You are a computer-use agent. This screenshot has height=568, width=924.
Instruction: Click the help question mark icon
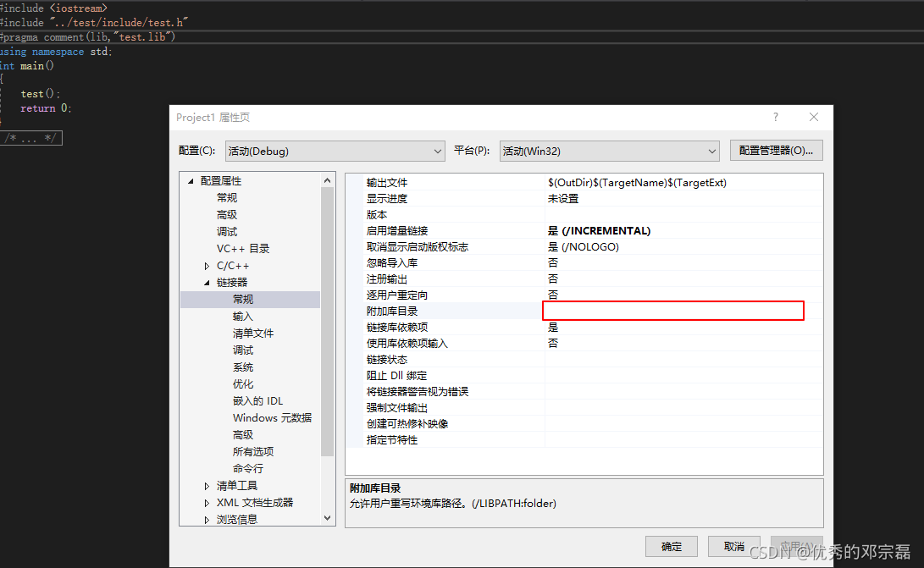click(776, 118)
